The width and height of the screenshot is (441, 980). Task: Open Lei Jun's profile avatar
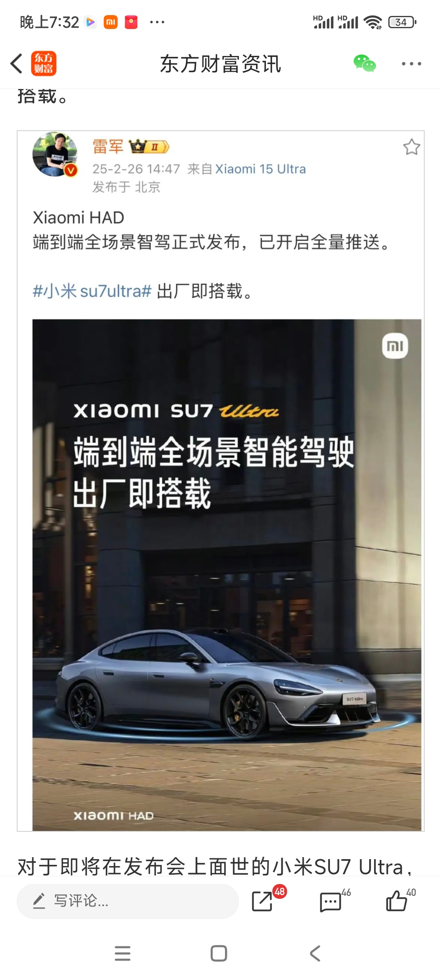pos(55,154)
